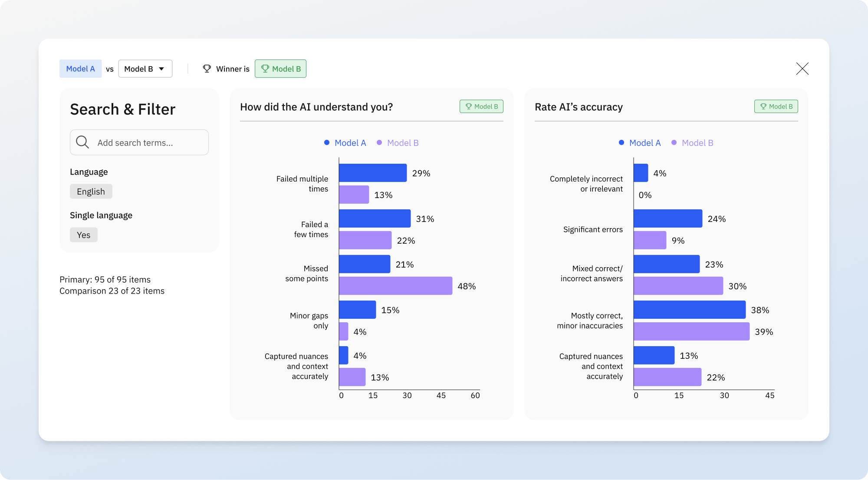Click the 29% Failed multiple times blue bar
The width and height of the screenshot is (868, 480).
click(x=373, y=173)
